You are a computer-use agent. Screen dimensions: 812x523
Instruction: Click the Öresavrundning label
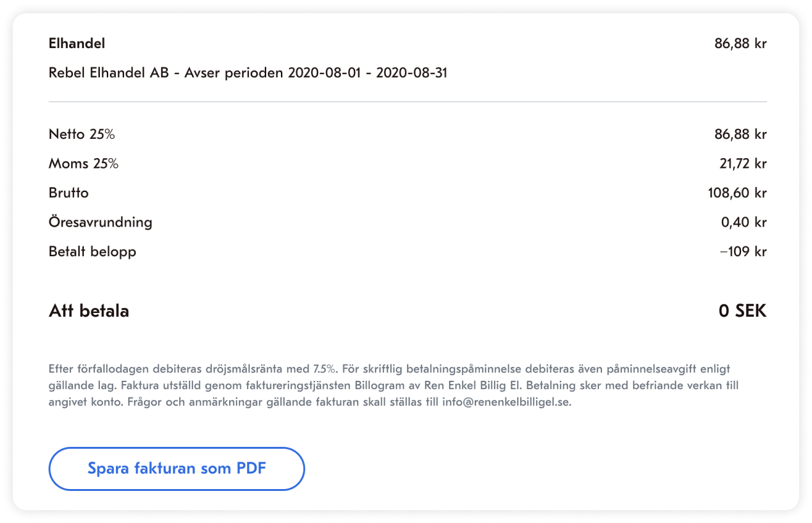[100, 223]
